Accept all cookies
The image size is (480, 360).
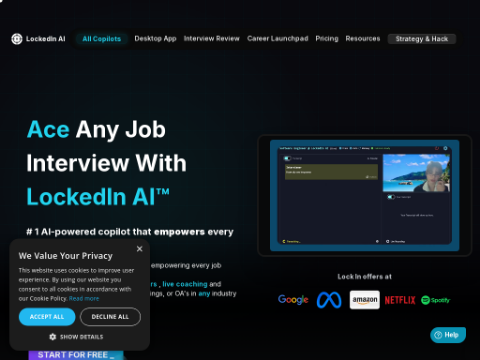(47, 317)
